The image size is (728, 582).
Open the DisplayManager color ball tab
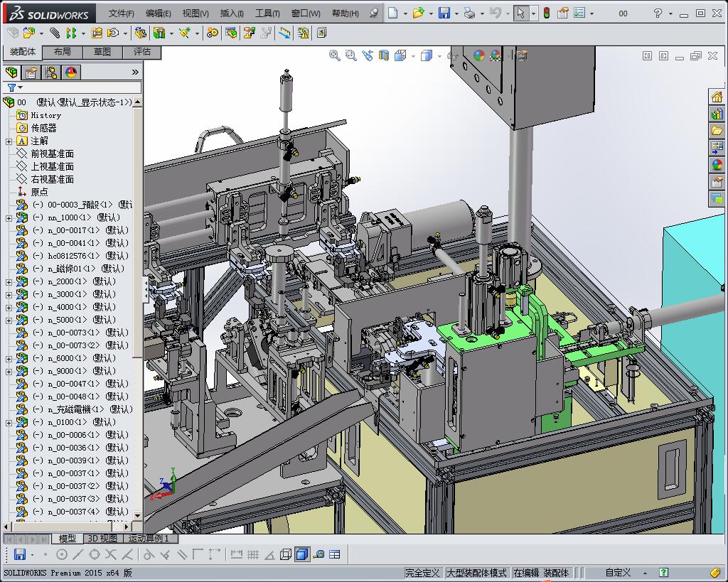tap(71, 72)
